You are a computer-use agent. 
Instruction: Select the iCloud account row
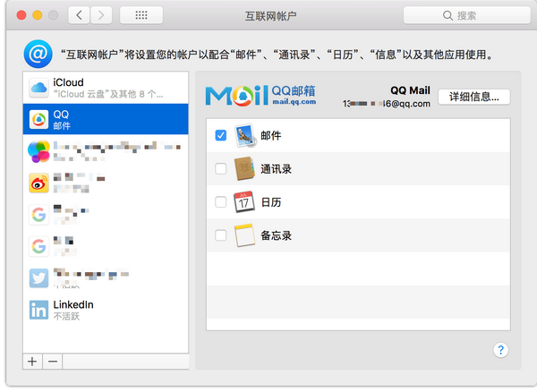tap(106, 88)
